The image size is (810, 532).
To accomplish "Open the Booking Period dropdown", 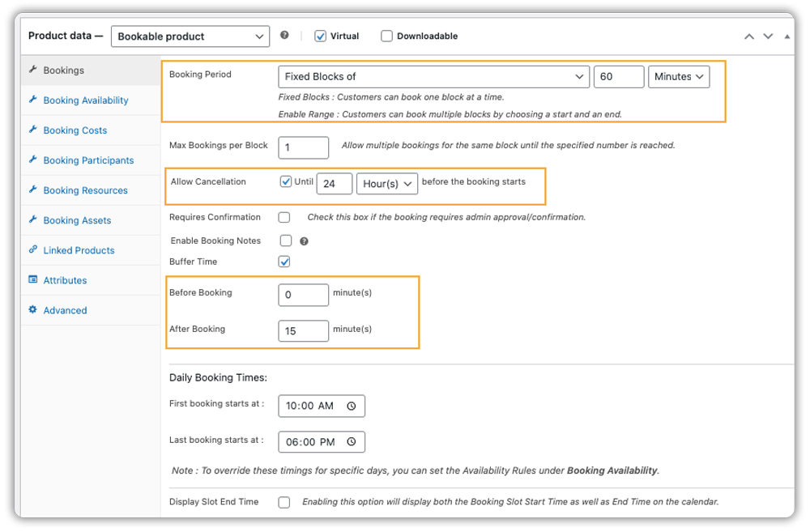I will 433,76.
